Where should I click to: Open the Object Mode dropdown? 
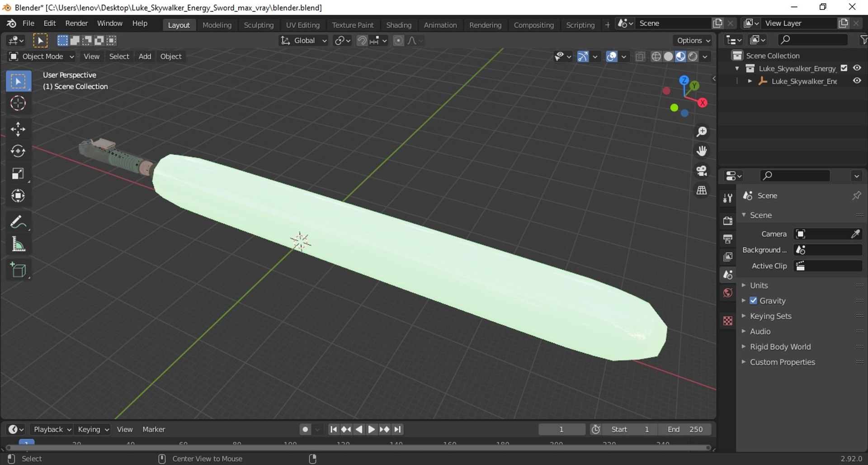tap(41, 57)
